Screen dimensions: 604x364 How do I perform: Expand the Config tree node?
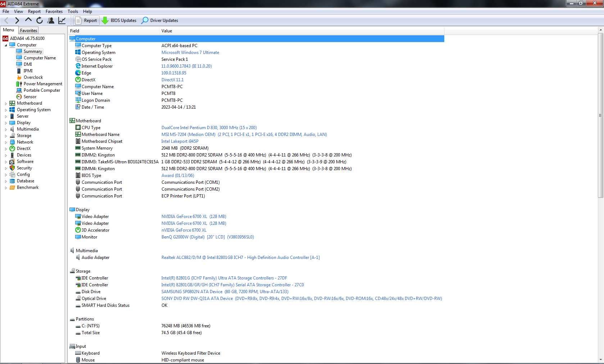tap(6, 175)
